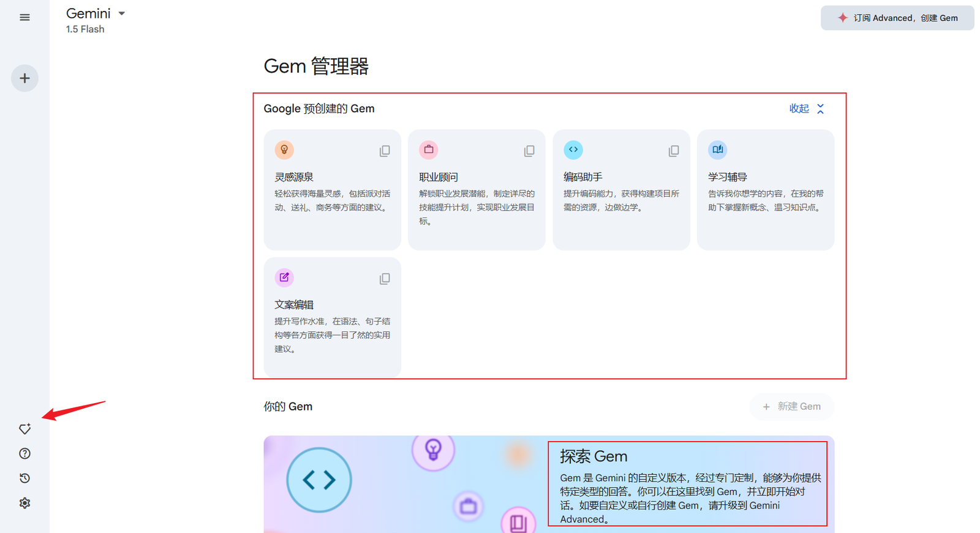The width and height of the screenshot is (980, 533).
Task: Click 订阅 Advanced，创建 Gem button
Action: coord(897,18)
